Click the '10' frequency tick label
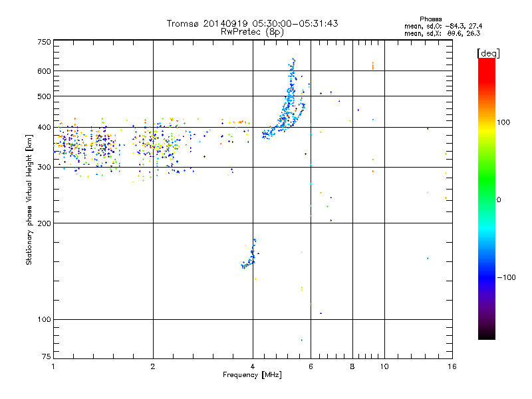532x399 pixels. point(384,366)
